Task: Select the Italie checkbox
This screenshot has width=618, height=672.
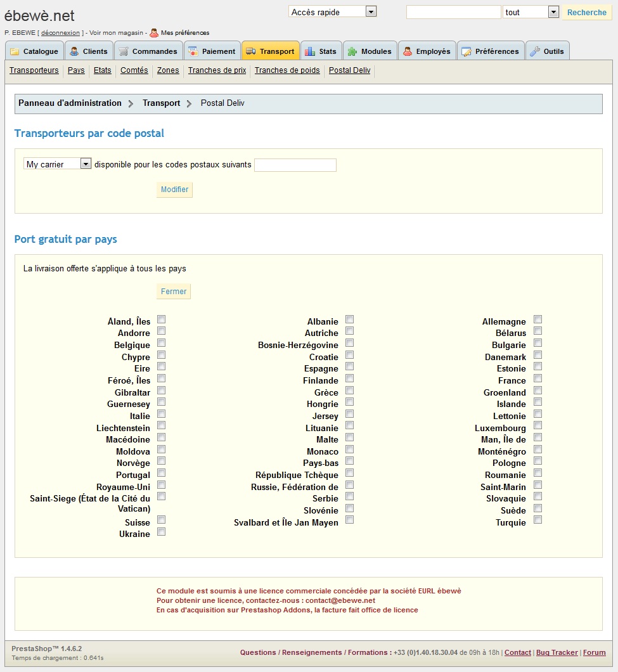Action: (161, 414)
